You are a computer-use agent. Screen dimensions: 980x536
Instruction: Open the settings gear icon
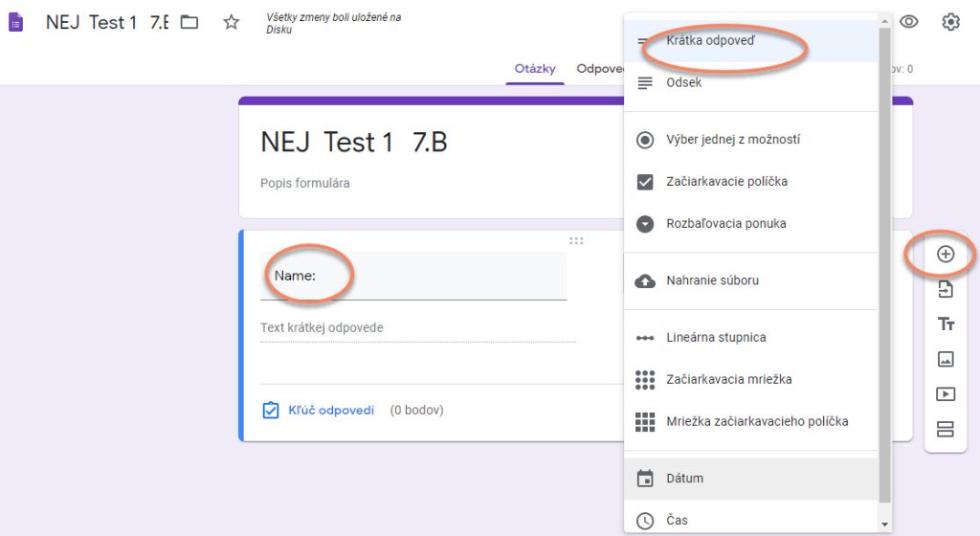tap(950, 22)
